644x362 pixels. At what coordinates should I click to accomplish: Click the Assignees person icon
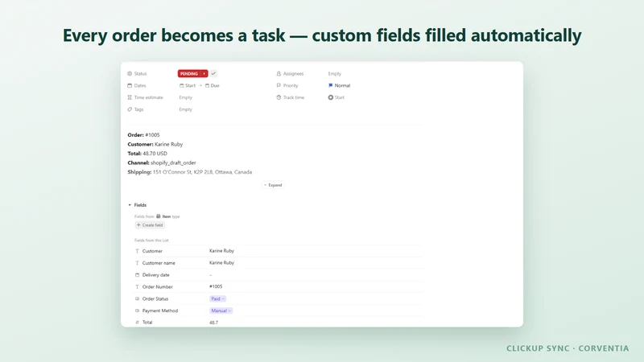(x=279, y=73)
